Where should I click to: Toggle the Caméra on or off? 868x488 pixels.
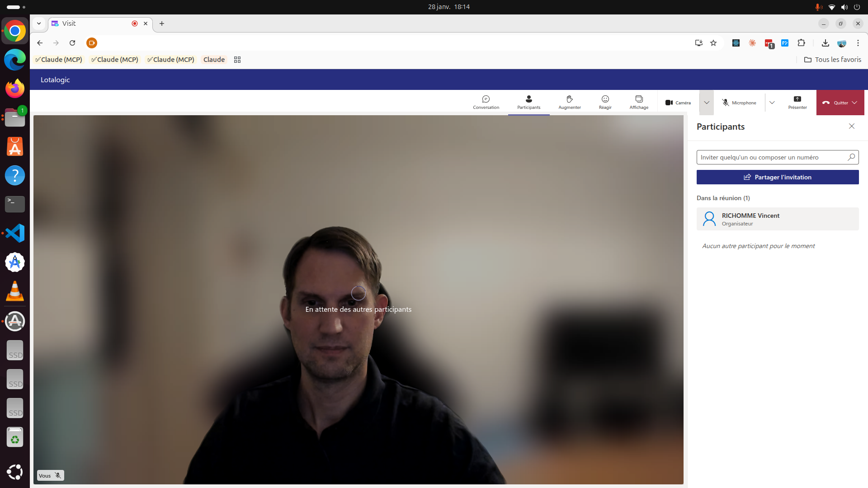[x=678, y=103]
